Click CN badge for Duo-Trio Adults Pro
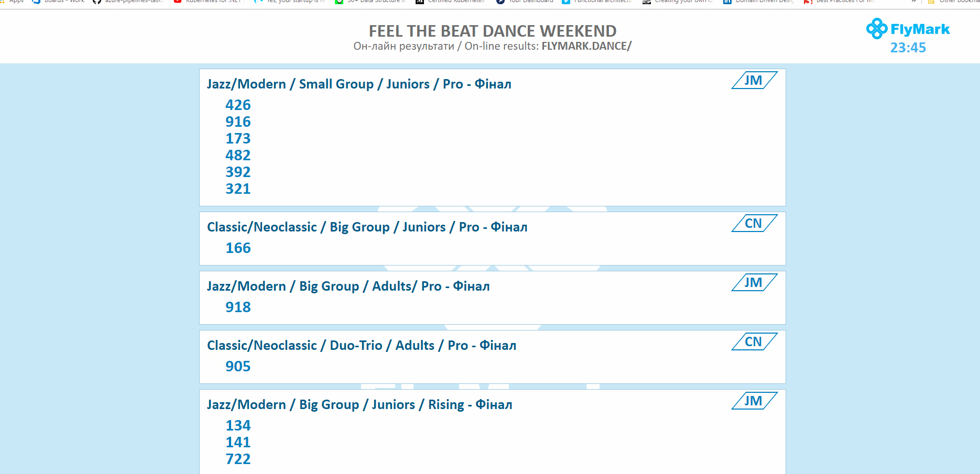 (x=754, y=341)
